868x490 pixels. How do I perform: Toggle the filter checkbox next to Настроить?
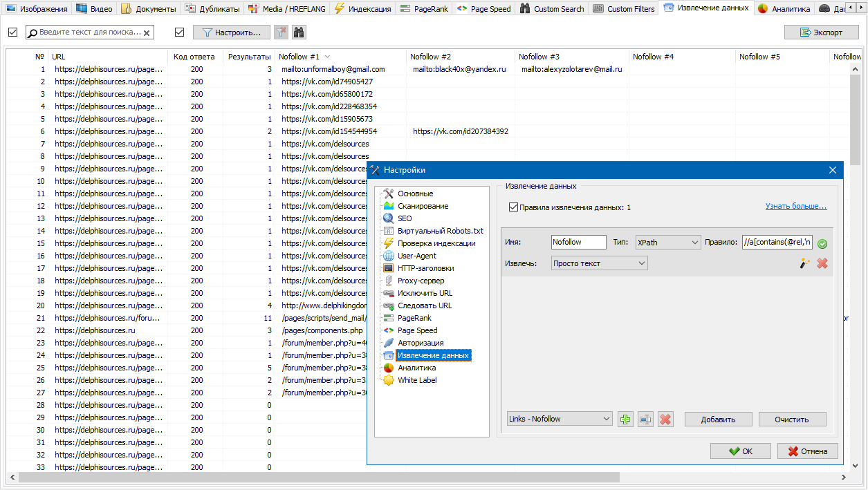(180, 32)
